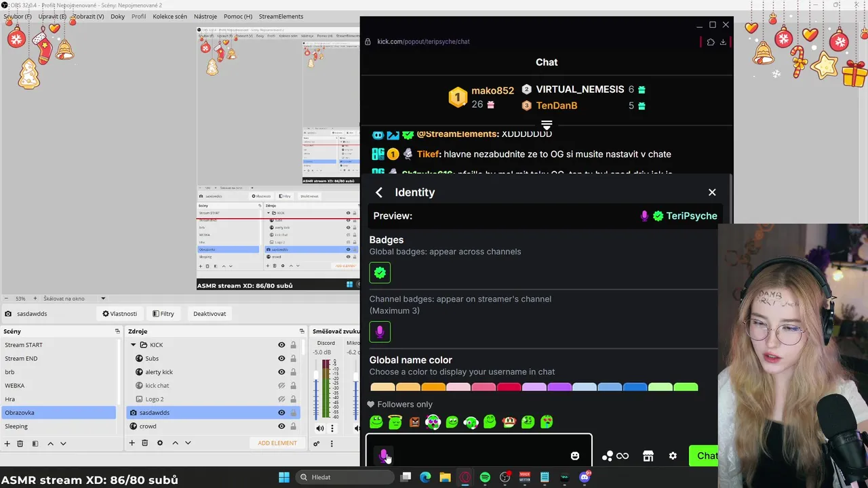The width and height of the screenshot is (868, 488).
Task: Add a new scene with plus
Action: point(7,443)
